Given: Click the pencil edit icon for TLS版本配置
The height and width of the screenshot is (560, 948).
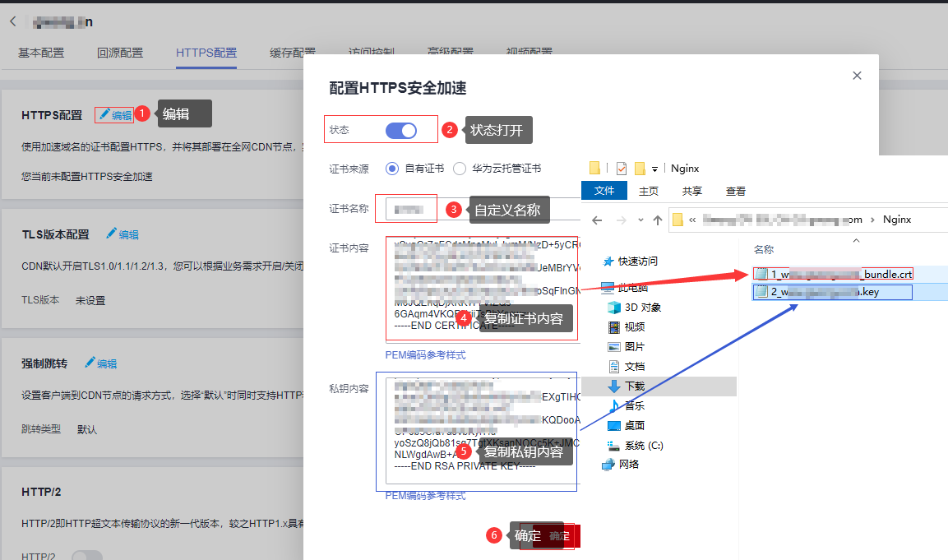Looking at the screenshot, I should click(x=112, y=234).
